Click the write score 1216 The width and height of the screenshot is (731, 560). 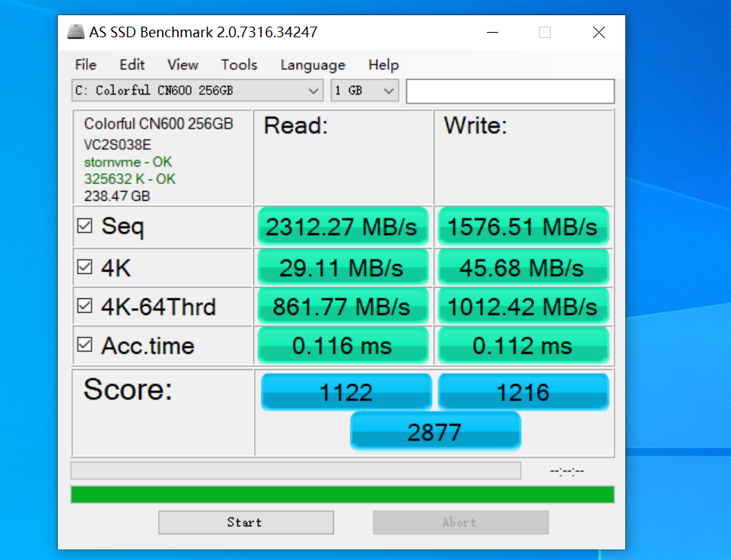pos(523,392)
